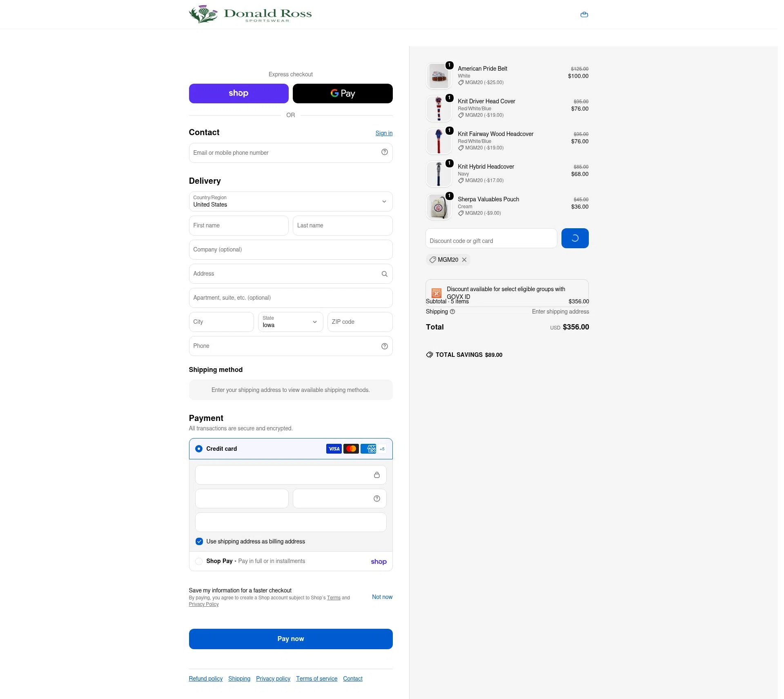Open the Shop Terms link
This screenshot has width=784, height=699.
[334, 598]
